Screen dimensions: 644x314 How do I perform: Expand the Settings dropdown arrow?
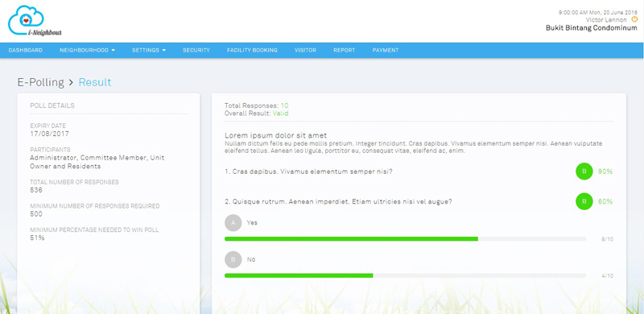click(x=164, y=51)
